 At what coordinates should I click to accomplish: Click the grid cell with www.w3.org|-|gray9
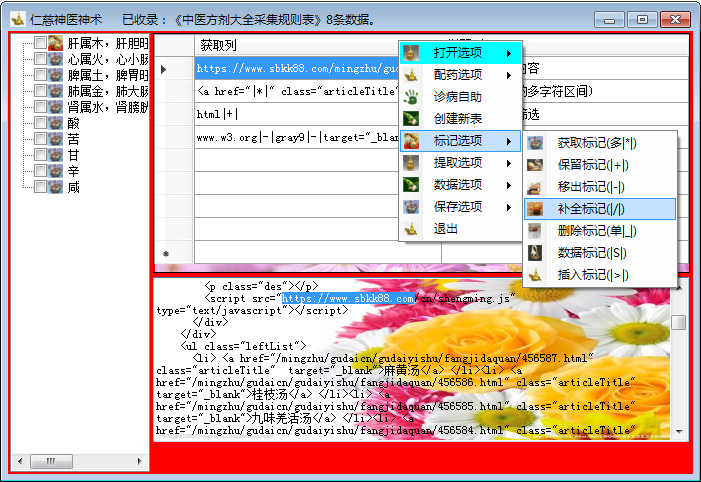tap(296, 137)
